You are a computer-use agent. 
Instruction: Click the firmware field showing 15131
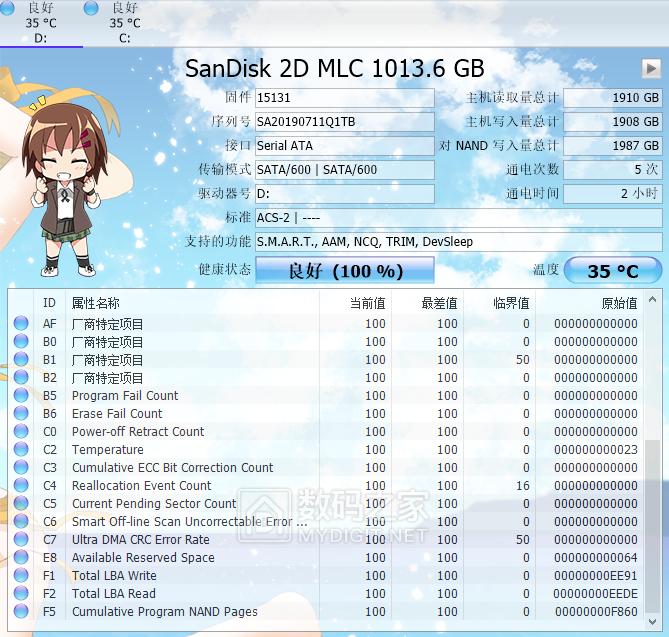(x=345, y=98)
